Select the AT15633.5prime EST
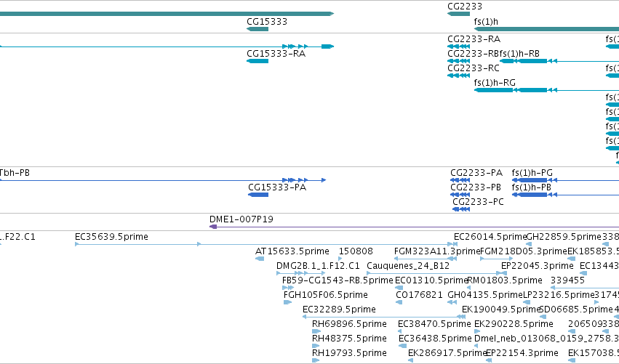 [x=260, y=259]
